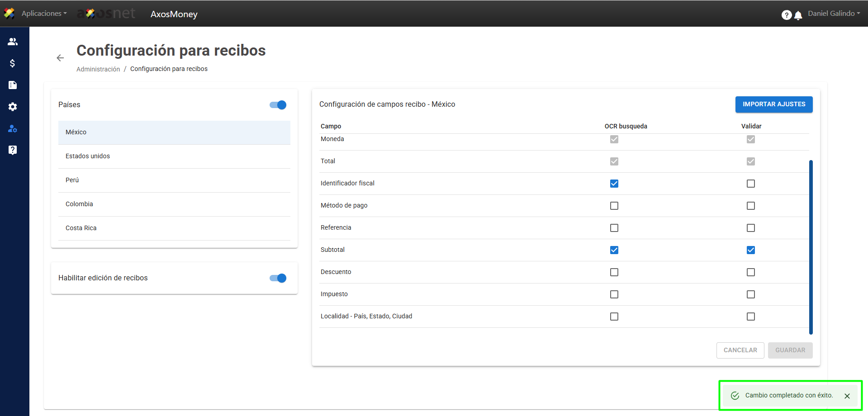Image resolution: width=868 pixels, height=416 pixels.
Task: Select the user administration sidebar icon
Action: coord(13,129)
